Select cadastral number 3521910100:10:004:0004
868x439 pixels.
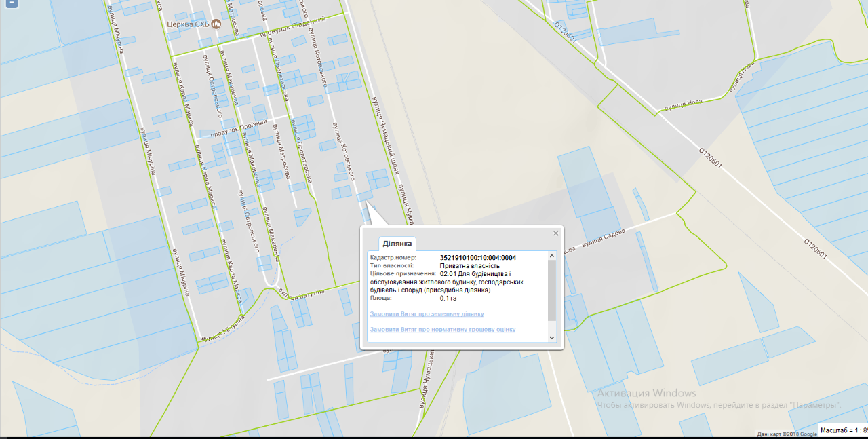tap(478, 258)
